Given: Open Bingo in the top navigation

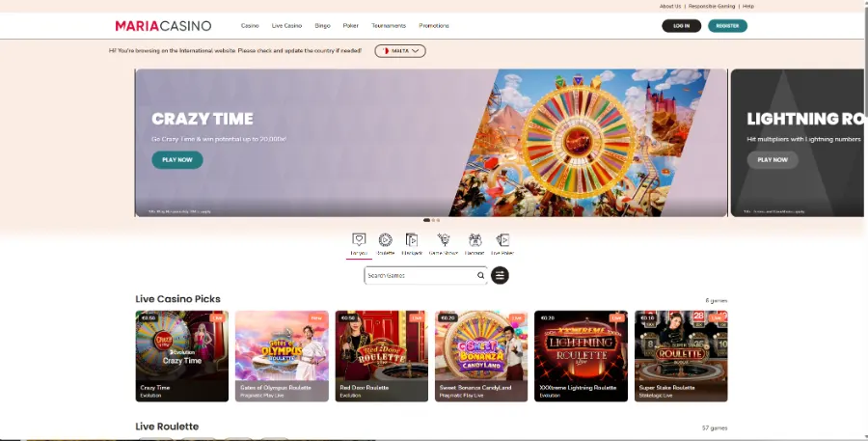Looking at the screenshot, I should pyautogui.click(x=322, y=26).
